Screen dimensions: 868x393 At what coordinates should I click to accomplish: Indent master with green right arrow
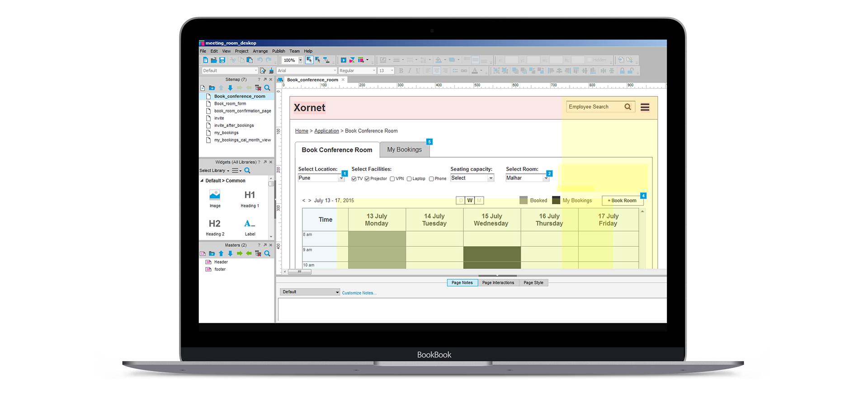point(240,254)
